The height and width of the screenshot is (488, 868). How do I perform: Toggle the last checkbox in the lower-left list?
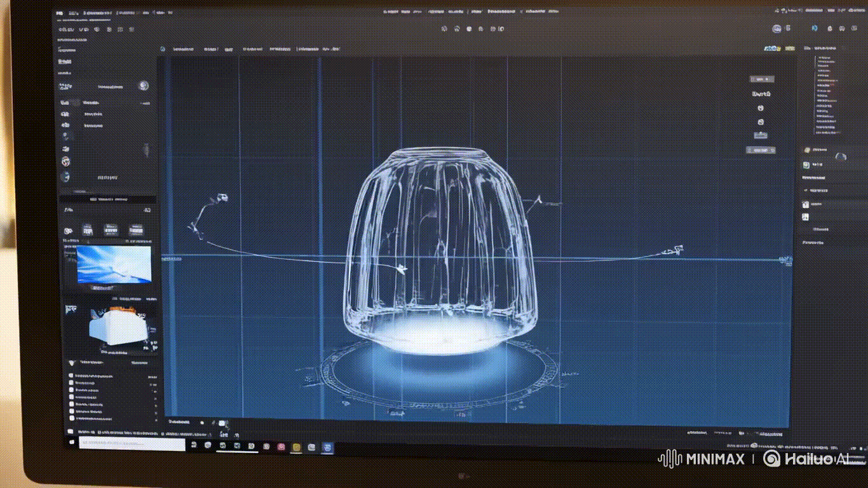tap(71, 418)
